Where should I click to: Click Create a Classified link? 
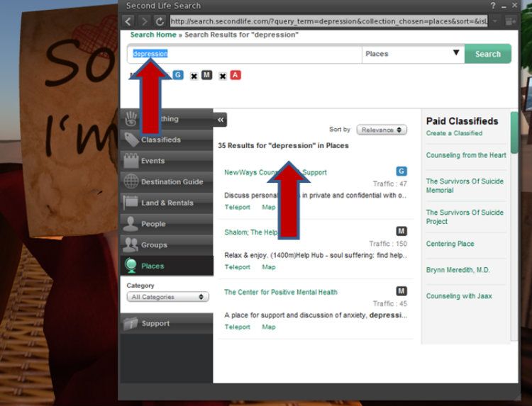pos(454,133)
